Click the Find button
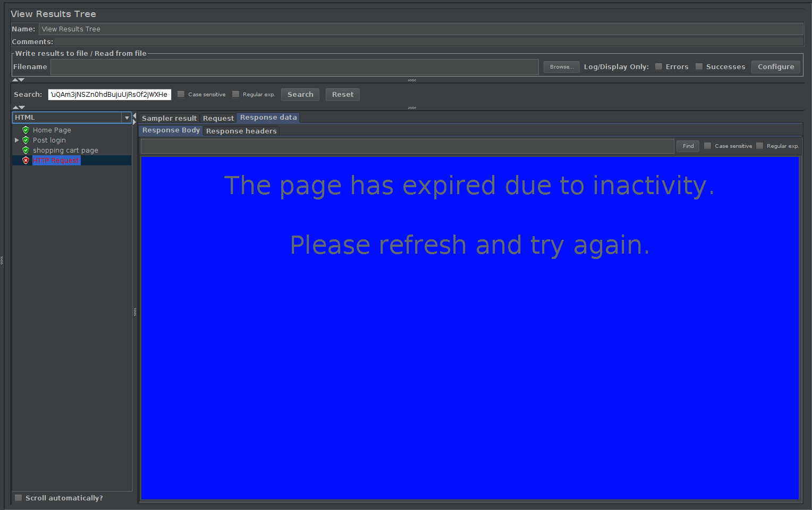Screen dimensions: 812x510 tap(688, 146)
